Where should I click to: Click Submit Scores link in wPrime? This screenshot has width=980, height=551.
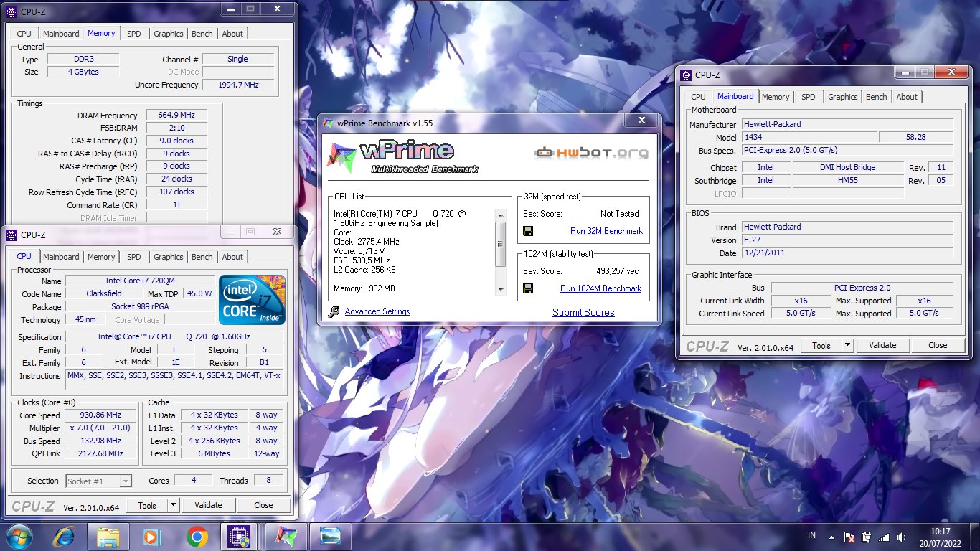[x=583, y=312]
